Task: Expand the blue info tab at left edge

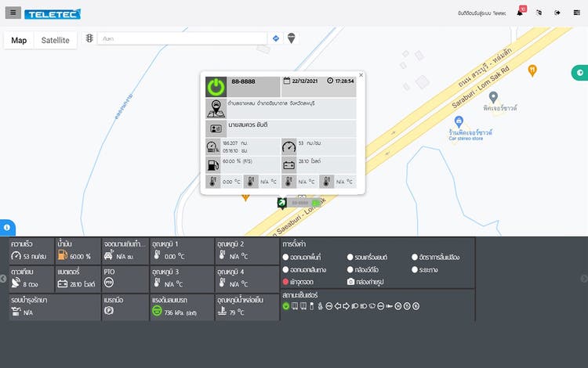Action: 7,227
